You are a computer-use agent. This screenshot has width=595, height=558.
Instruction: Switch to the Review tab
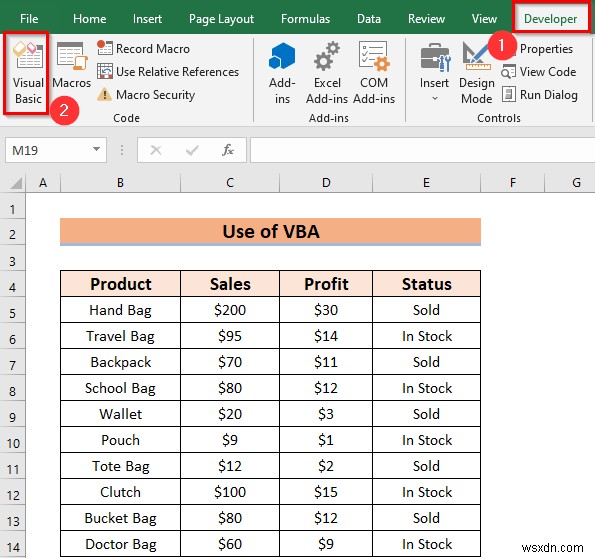[x=426, y=19]
